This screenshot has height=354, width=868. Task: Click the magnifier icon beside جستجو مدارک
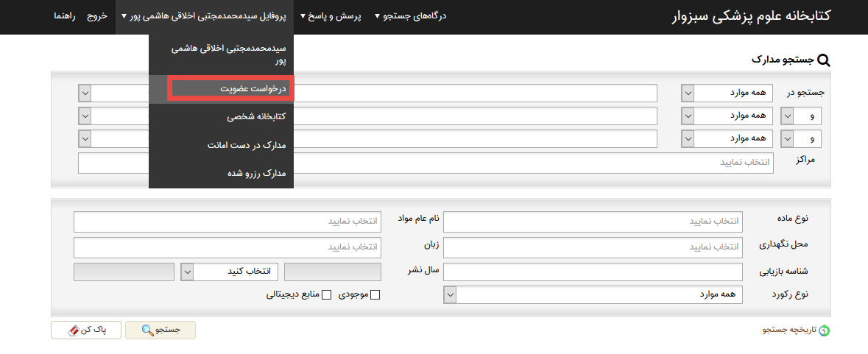[824, 60]
